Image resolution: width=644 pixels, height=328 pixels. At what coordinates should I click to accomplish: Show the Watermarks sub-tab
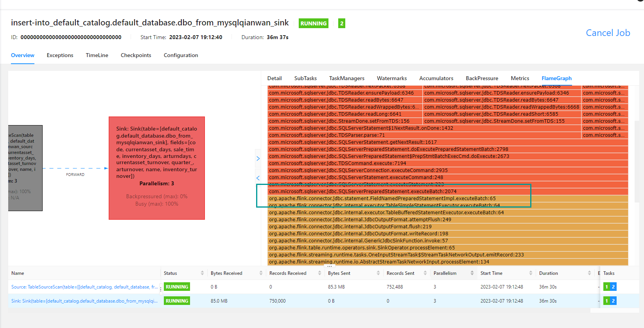(x=392, y=78)
